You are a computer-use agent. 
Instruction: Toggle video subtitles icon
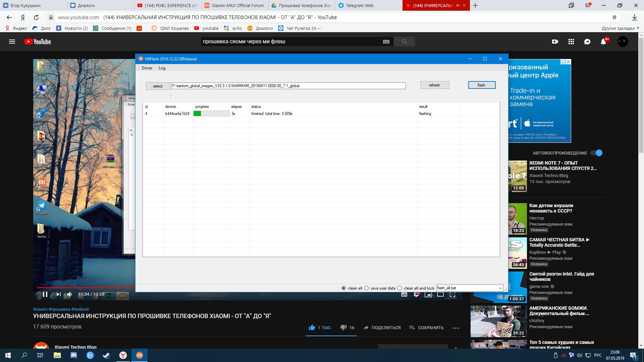click(x=404, y=295)
